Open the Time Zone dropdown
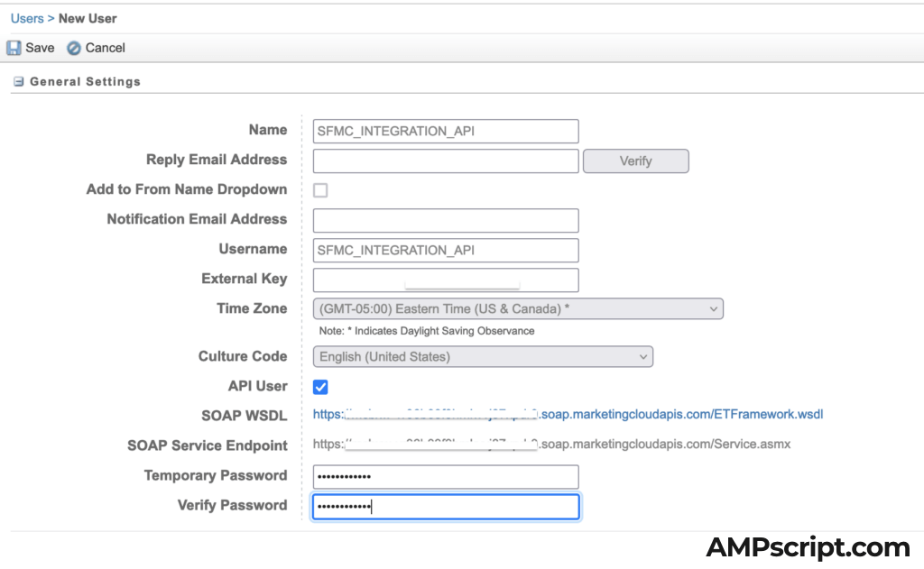Screen dimensions: 924x569 [518, 309]
